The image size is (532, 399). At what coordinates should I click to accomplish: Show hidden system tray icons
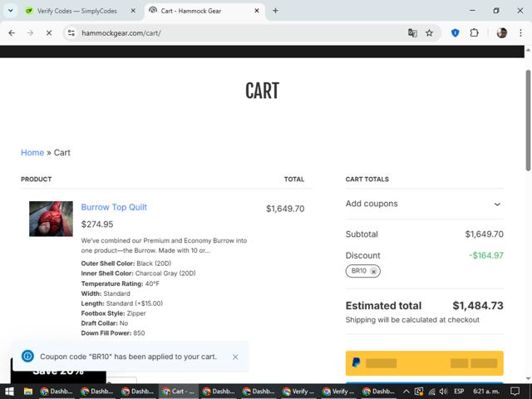pyautogui.click(x=406, y=392)
